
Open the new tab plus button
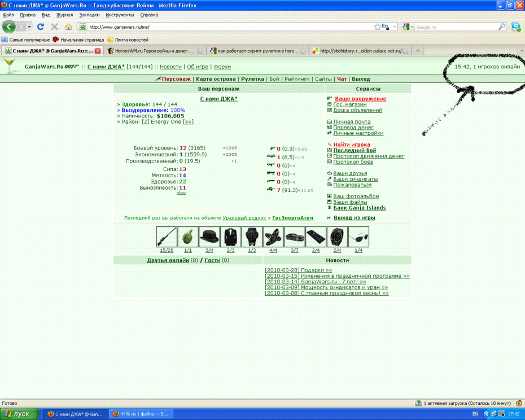[418, 51]
